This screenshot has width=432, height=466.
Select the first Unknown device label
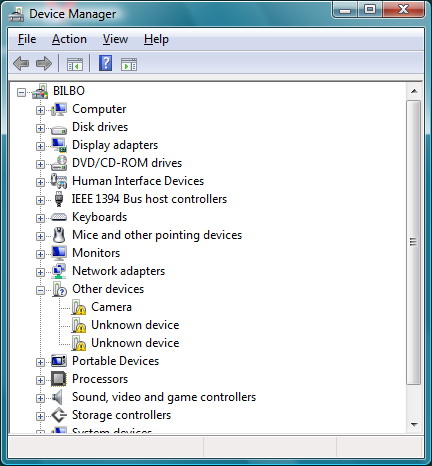click(135, 325)
